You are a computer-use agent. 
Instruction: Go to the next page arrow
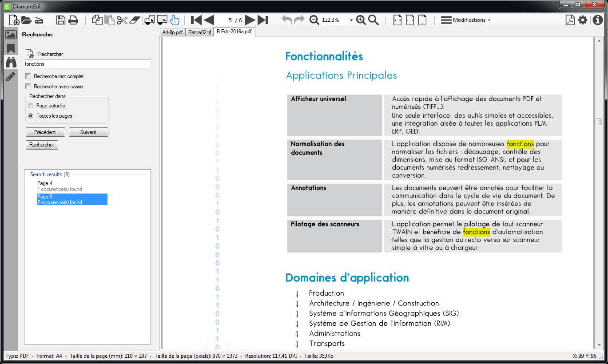250,20
